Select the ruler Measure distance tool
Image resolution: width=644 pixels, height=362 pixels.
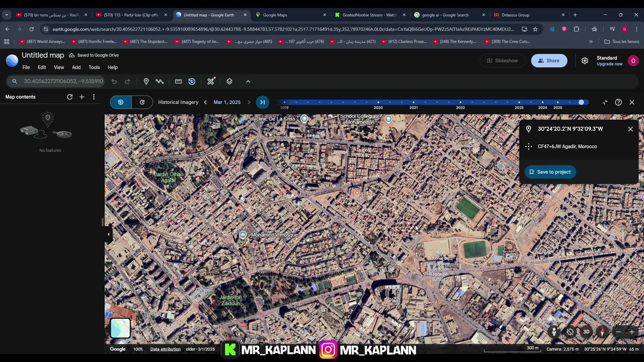point(178,81)
